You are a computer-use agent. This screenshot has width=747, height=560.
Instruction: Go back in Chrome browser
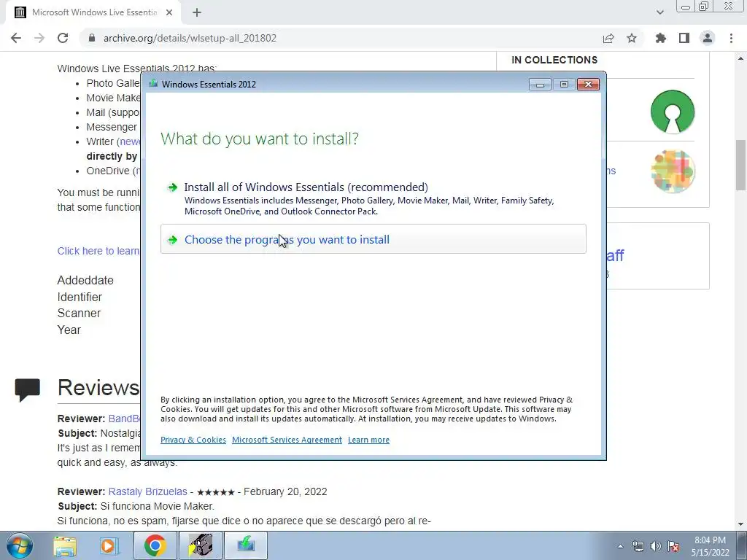pyautogui.click(x=16, y=38)
